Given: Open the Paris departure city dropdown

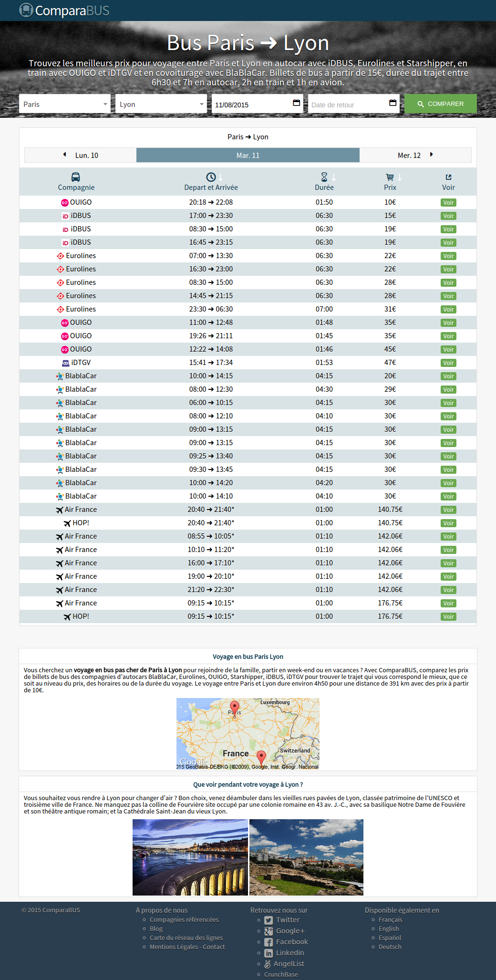Looking at the screenshot, I should pyautogui.click(x=65, y=104).
